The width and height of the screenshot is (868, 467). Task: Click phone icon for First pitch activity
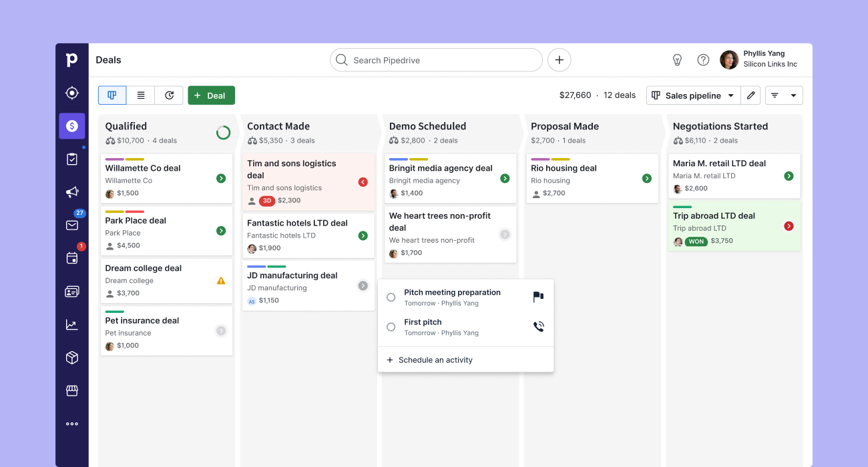538,327
